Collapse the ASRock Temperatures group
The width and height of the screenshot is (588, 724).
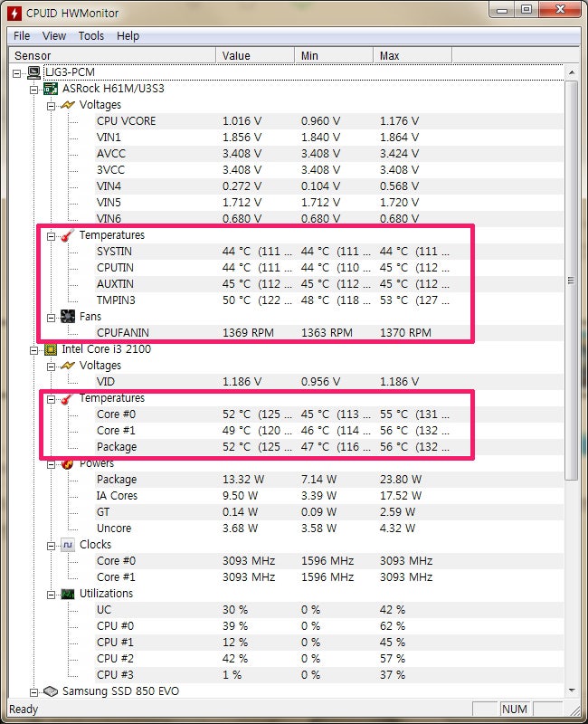(51, 236)
